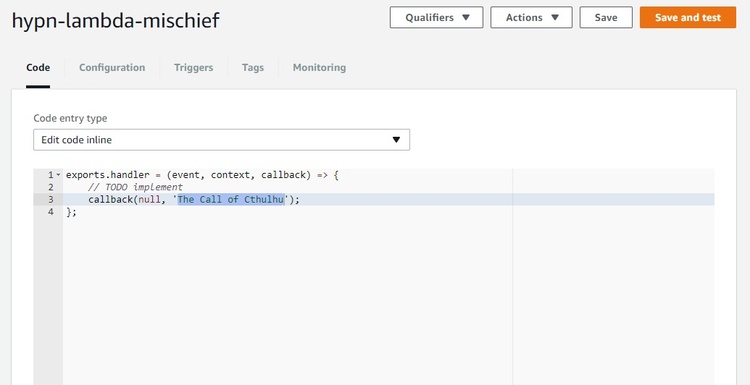Click line number 2 in the gutter
This screenshot has height=385, width=750.
(x=51, y=187)
